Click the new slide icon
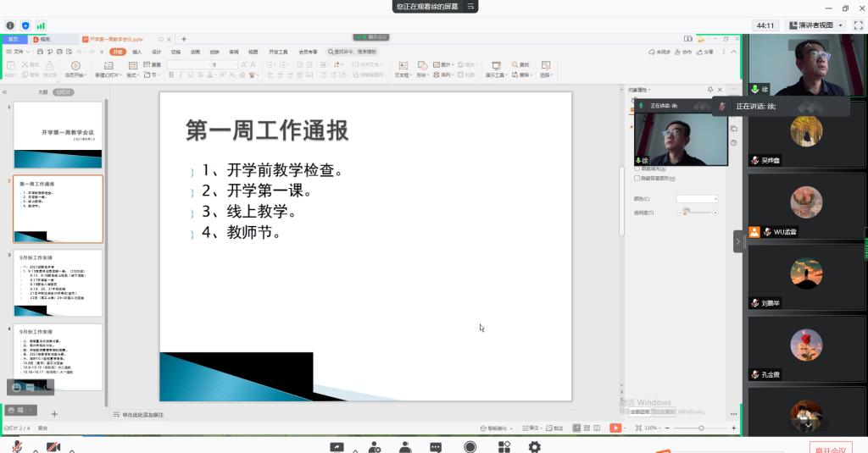The width and height of the screenshot is (868, 453). 108,68
